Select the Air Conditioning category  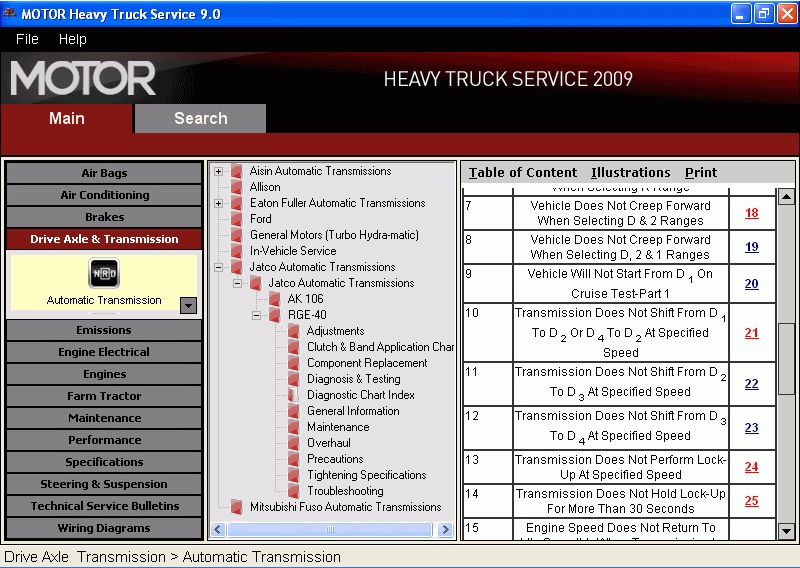pos(104,195)
